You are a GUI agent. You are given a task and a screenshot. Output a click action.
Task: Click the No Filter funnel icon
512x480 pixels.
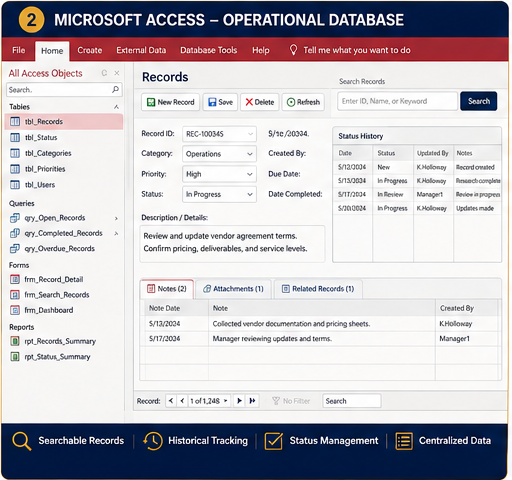tap(276, 401)
